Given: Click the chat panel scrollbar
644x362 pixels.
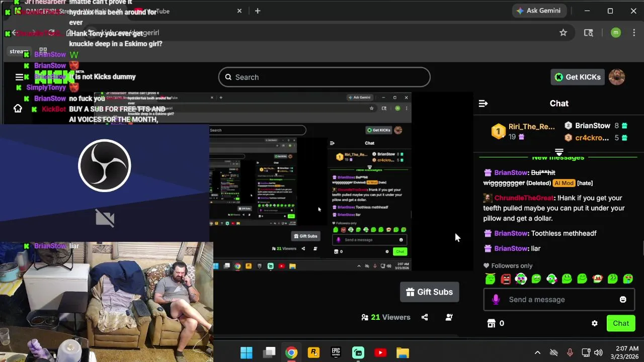Looking at the screenshot, I should pyautogui.click(x=642, y=249).
